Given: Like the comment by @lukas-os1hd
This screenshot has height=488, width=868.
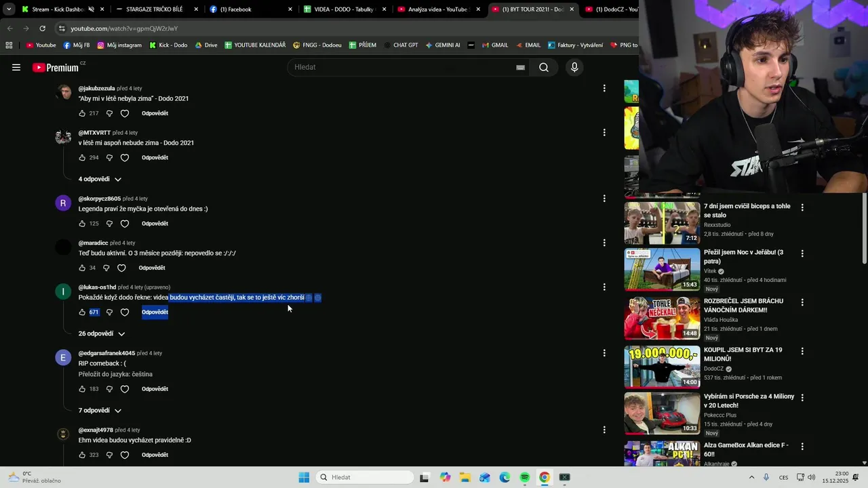Looking at the screenshot, I should tap(82, 312).
